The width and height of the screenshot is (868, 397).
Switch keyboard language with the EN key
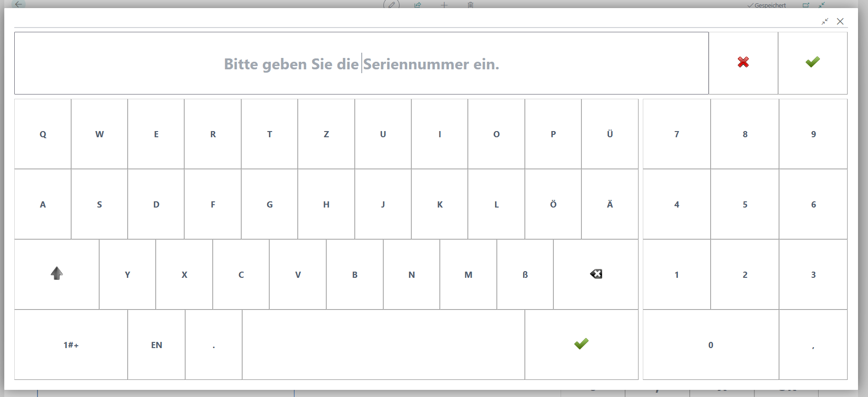pos(156,345)
